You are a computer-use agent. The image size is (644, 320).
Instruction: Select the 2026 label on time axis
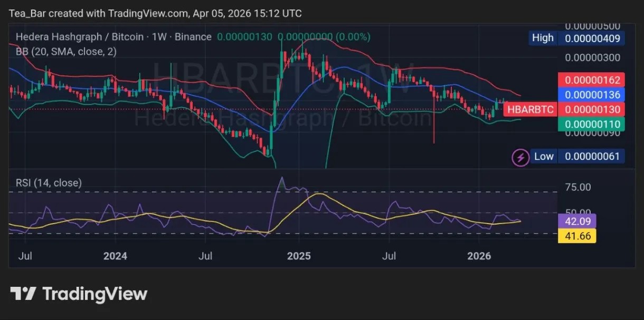click(479, 256)
